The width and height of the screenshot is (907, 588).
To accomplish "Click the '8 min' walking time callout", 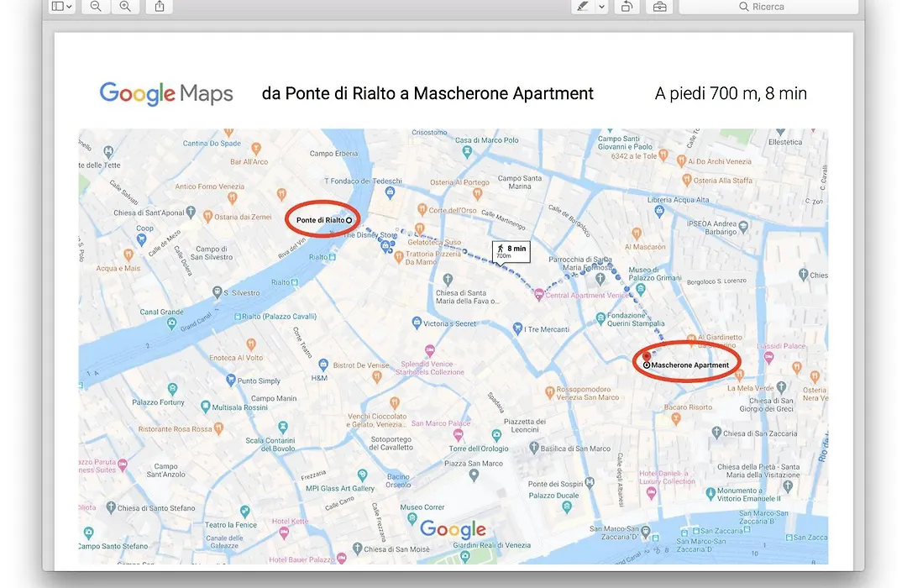I will pos(512,251).
